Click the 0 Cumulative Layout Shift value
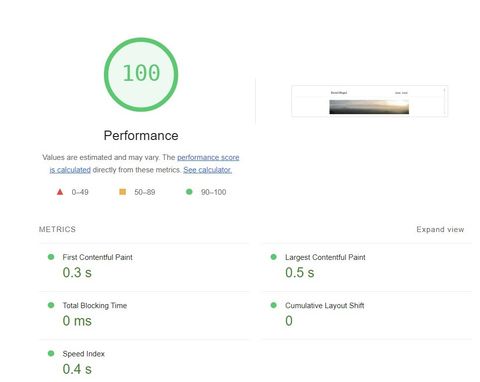Viewport: 480px width, 382px height. pos(289,321)
